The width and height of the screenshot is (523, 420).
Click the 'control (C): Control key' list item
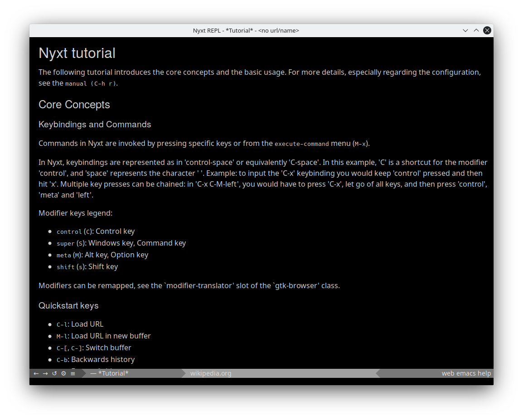tap(96, 232)
